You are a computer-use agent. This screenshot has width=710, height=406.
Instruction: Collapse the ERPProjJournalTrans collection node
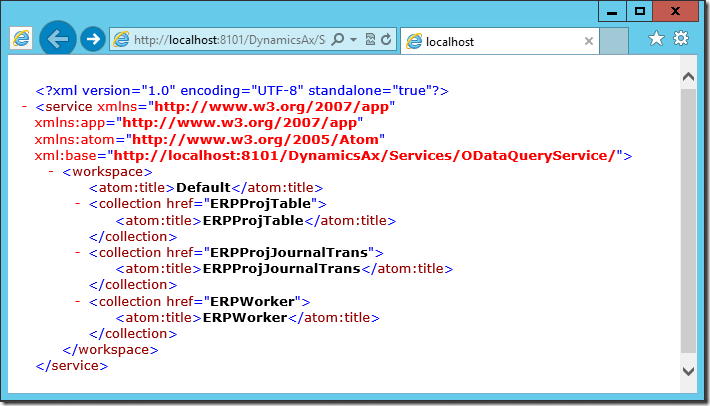click(78, 253)
